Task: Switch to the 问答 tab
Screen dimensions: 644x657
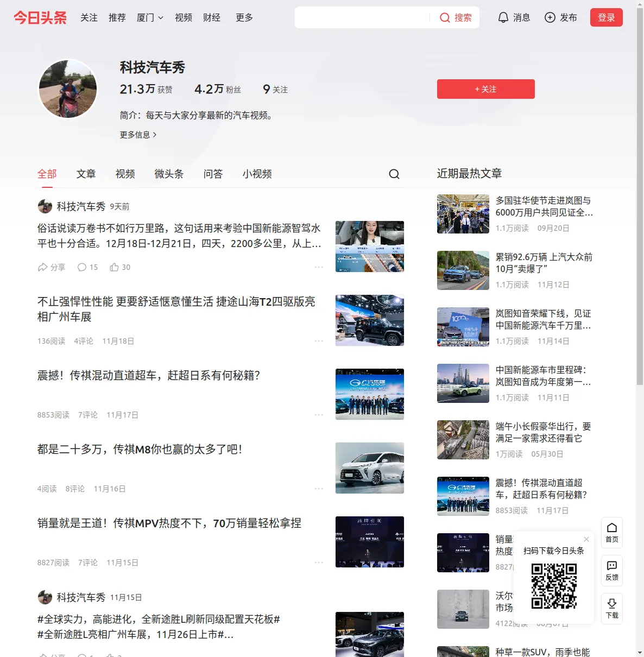Action: (x=213, y=174)
